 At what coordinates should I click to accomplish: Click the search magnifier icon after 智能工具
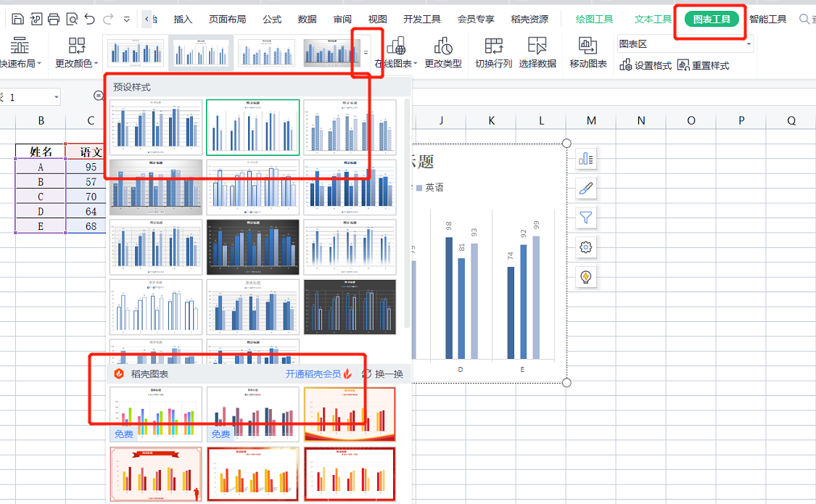pos(804,20)
